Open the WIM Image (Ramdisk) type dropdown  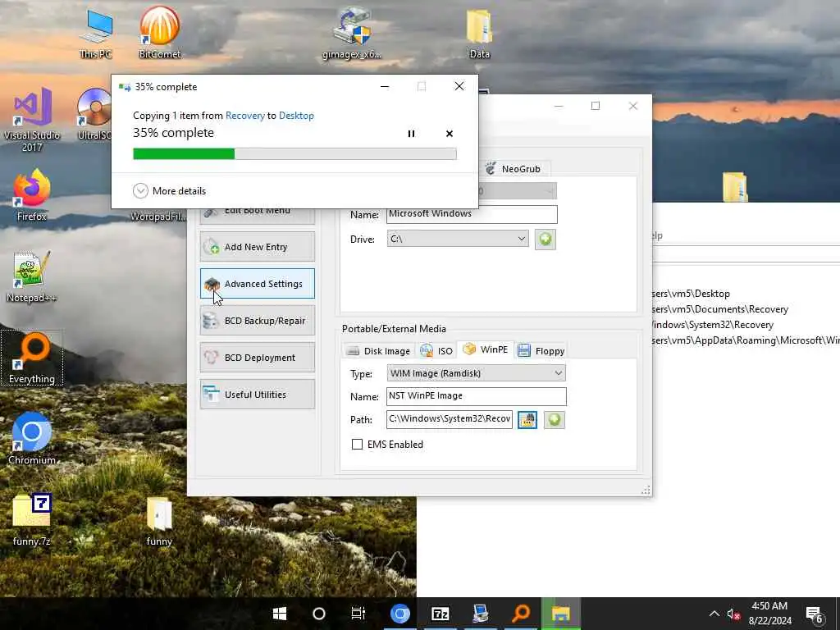[477, 373]
